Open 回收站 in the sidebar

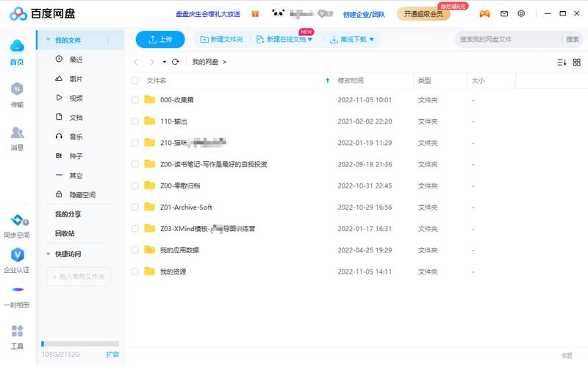click(65, 233)
